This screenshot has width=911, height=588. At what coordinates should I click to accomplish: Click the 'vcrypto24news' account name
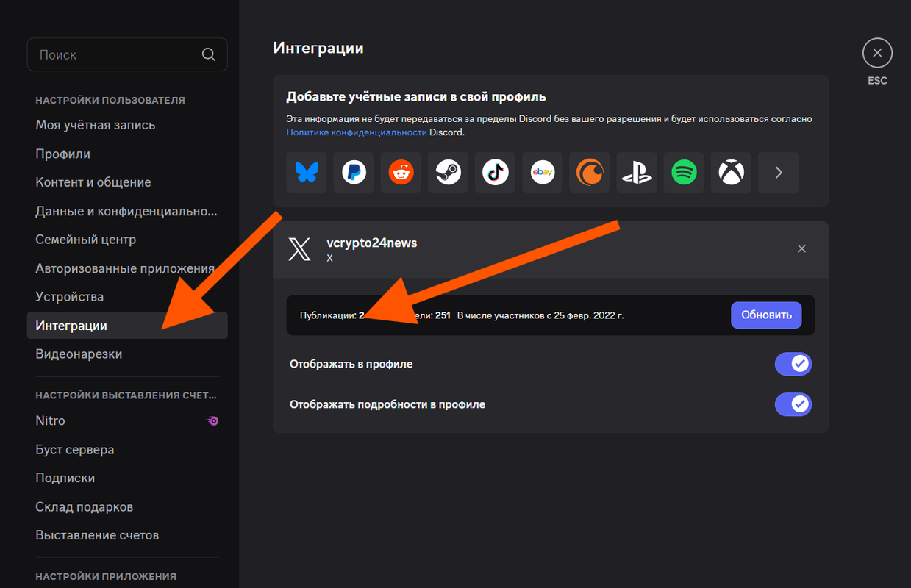[x=372, y=243]
